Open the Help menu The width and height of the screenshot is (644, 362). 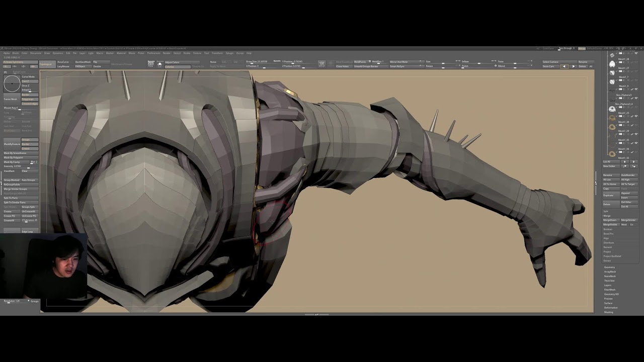tap(249, 53)
